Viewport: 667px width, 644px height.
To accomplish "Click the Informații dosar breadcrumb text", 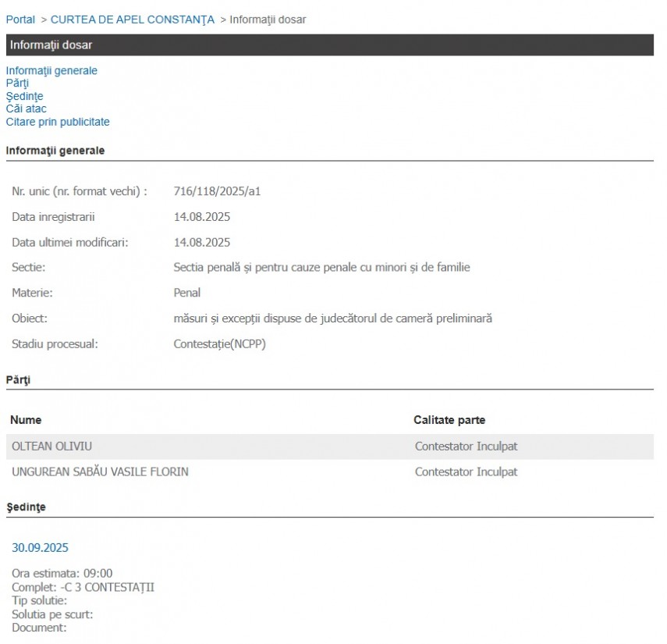I will [268, 20].
